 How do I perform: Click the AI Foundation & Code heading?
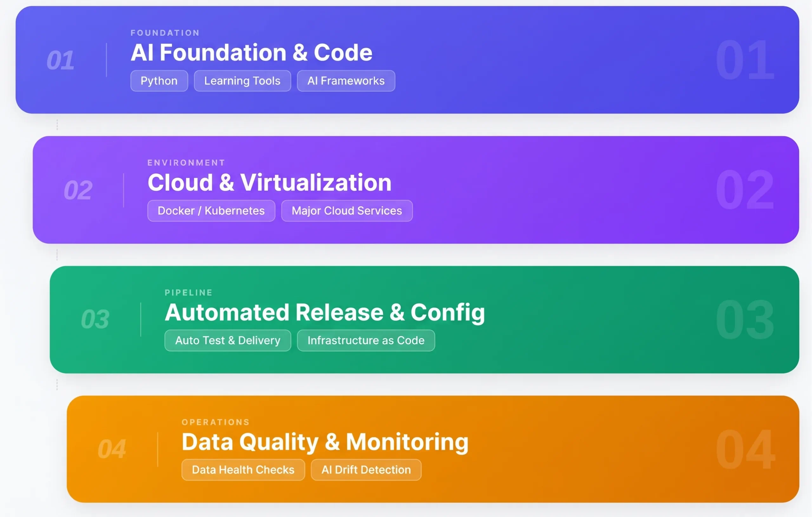[x=252, y=53]
